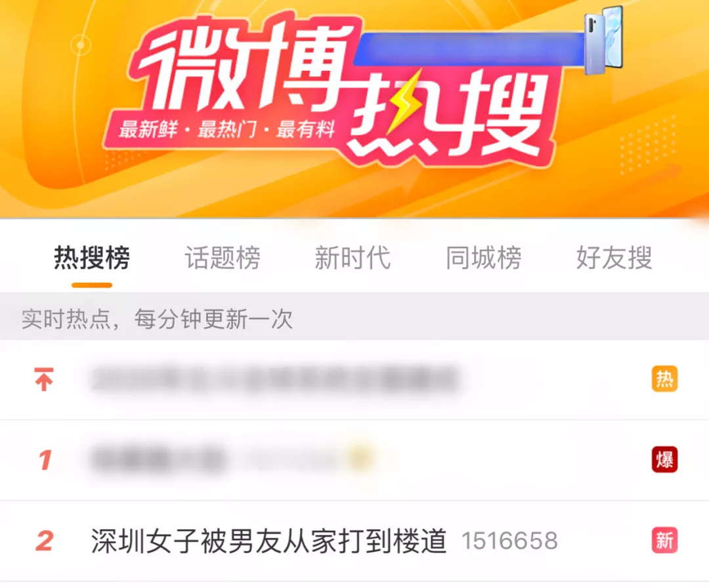
Task: Open the 同城榜 tab
Action: point(483,258)
